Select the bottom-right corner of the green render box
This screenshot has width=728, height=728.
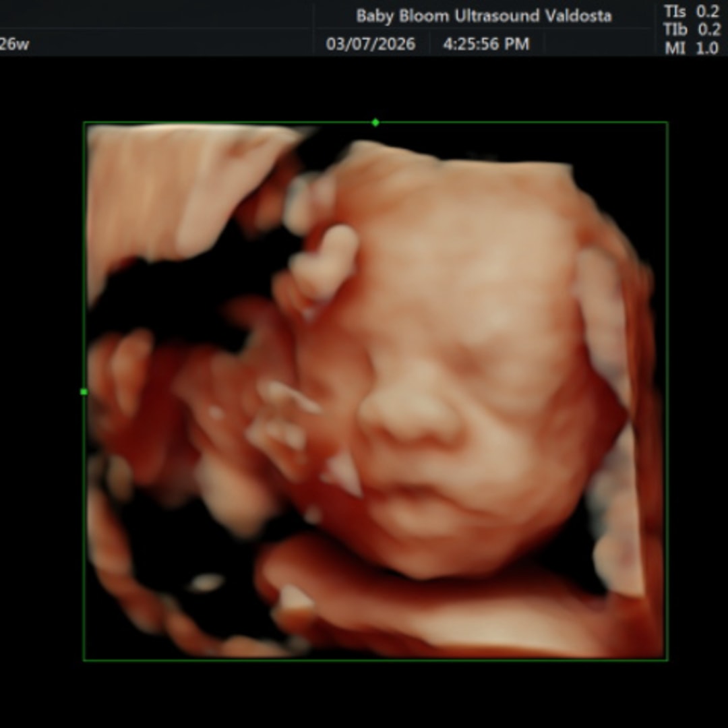(667, 659)
